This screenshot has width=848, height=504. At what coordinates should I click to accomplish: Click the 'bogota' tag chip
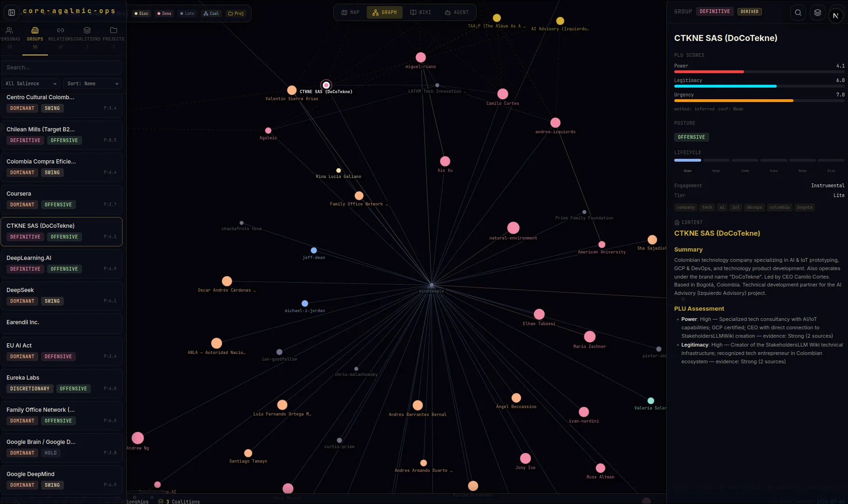click(x=804, y=207)
